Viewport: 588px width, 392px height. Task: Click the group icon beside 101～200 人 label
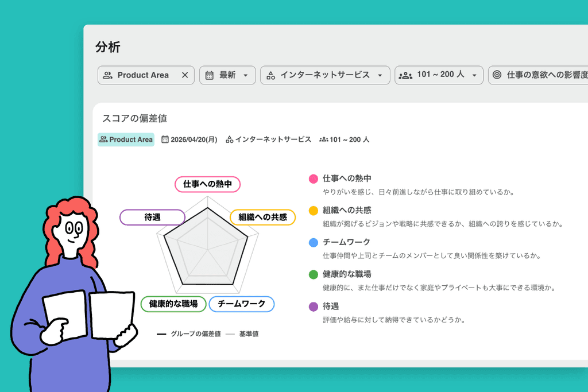point(324,139)
